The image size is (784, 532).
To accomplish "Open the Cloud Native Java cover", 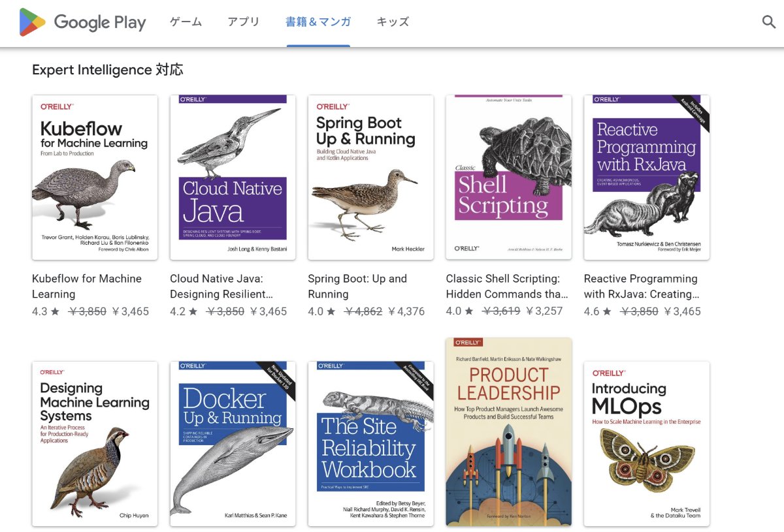I will tap(233, 178).
